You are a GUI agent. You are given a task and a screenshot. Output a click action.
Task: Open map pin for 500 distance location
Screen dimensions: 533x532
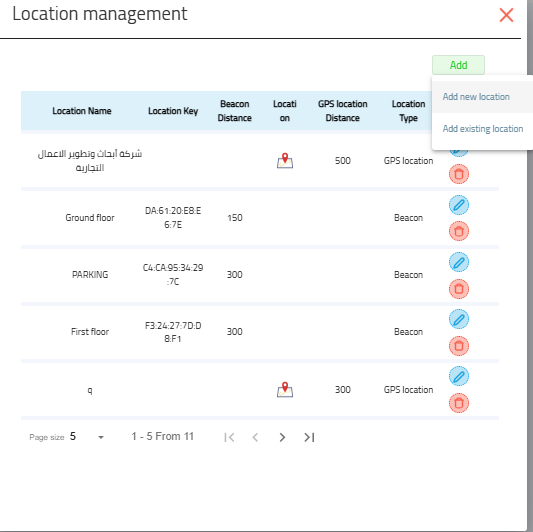click(x=285, y=160)
